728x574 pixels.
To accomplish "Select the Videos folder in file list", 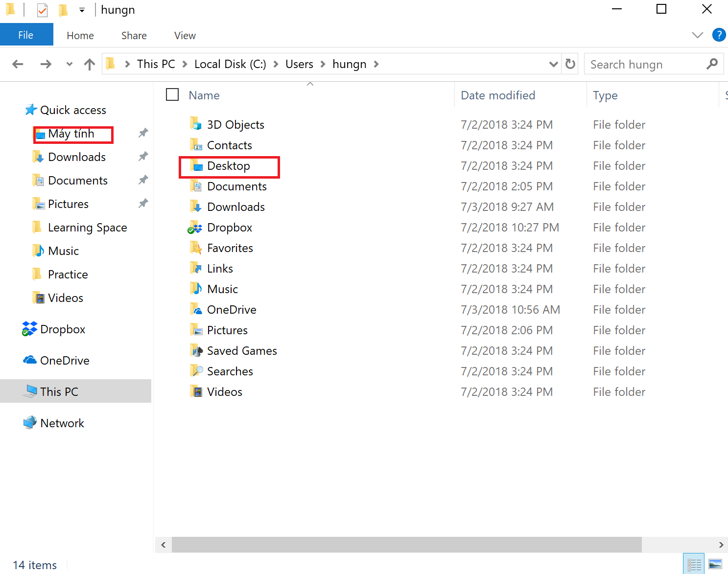I will click(225, 392).
